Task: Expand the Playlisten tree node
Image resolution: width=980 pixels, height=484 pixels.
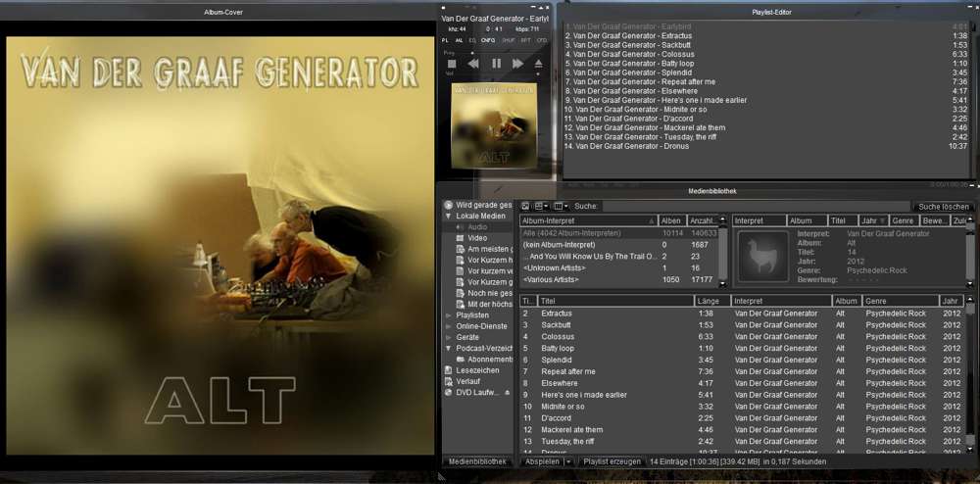Action: click(449, 315)
